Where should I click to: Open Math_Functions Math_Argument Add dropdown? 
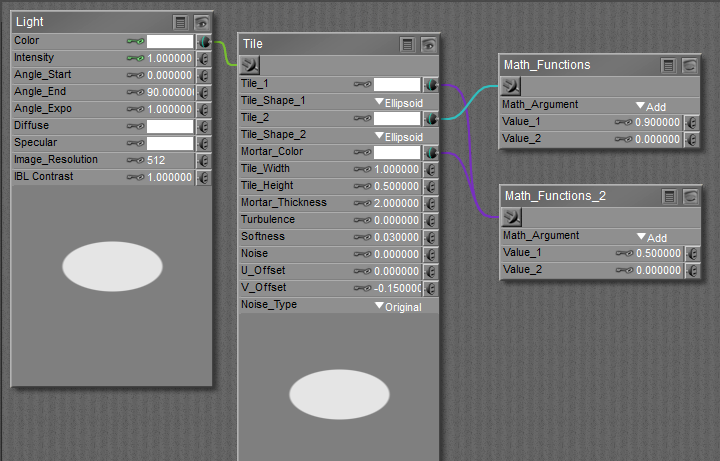pos(651,107)
